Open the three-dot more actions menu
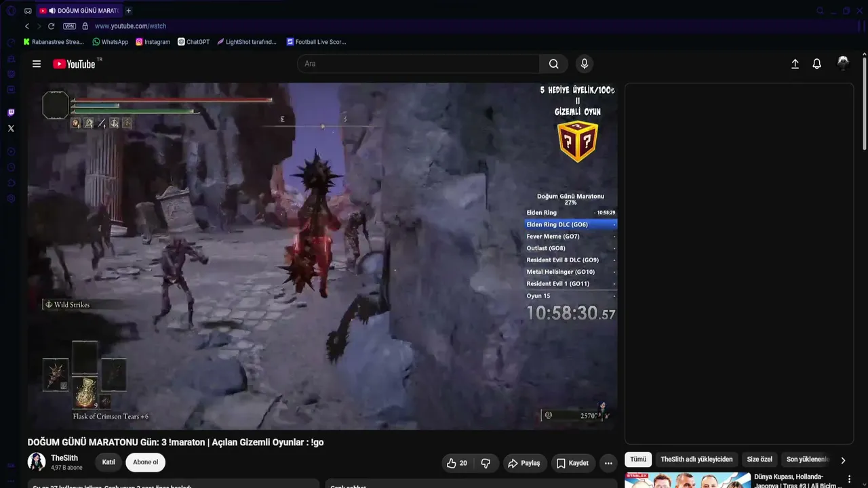The height and width of the screenshot is (488, 868). click(608, 463)
